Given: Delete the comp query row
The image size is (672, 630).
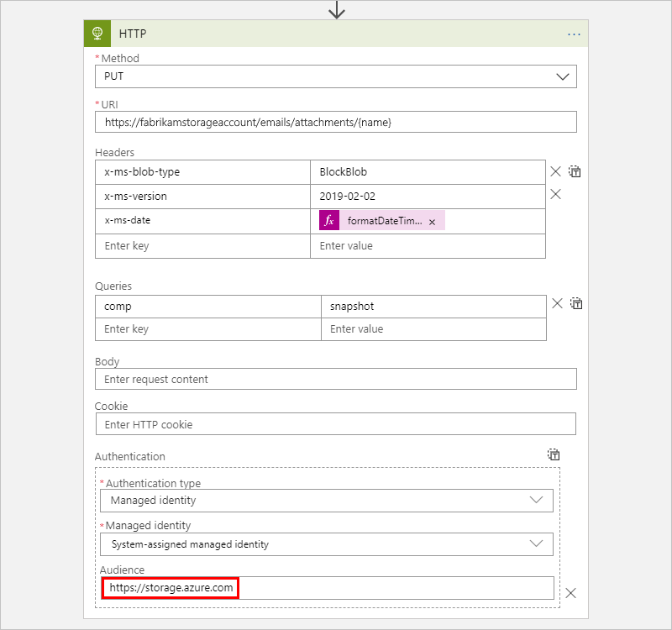Looking at the screenshot, I should (557, 304).
